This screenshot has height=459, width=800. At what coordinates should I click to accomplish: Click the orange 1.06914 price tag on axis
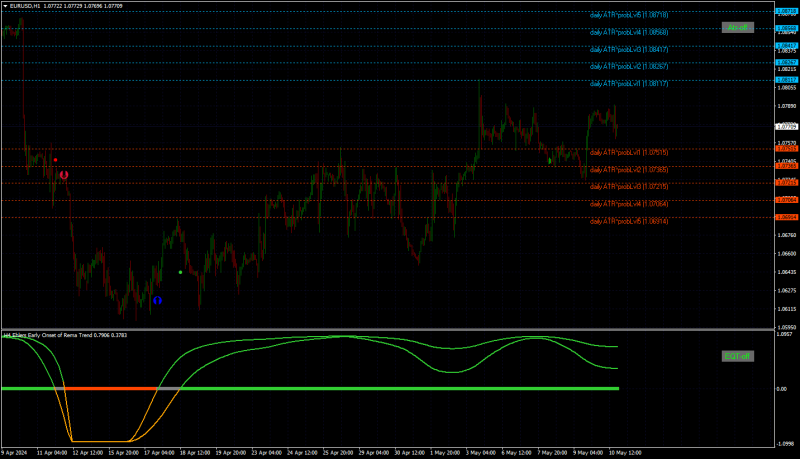tap(787, 217)
